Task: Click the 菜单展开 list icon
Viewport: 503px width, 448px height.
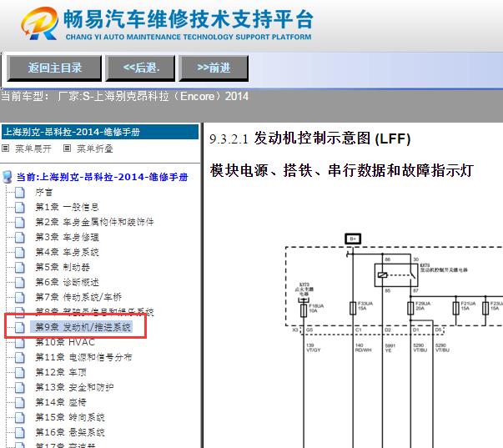Action: [6, 148]
